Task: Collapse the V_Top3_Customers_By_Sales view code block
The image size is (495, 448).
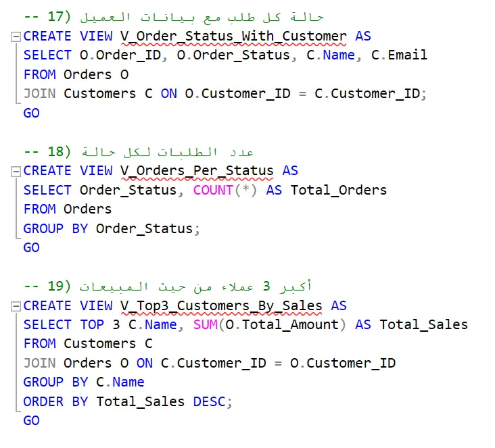Action: 16,306
